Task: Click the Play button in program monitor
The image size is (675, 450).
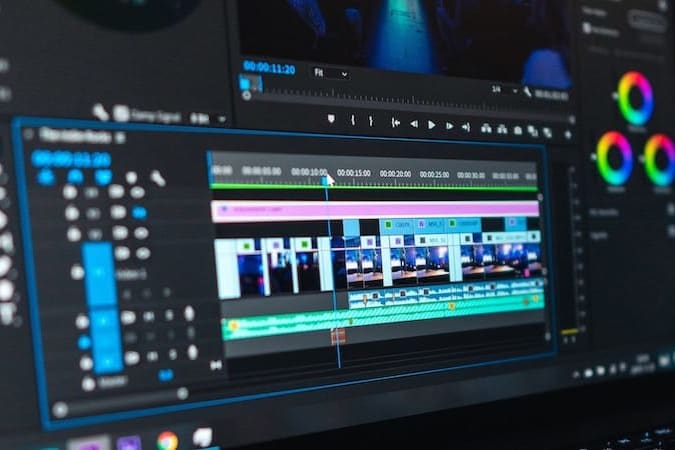Action: coord(431,125)
